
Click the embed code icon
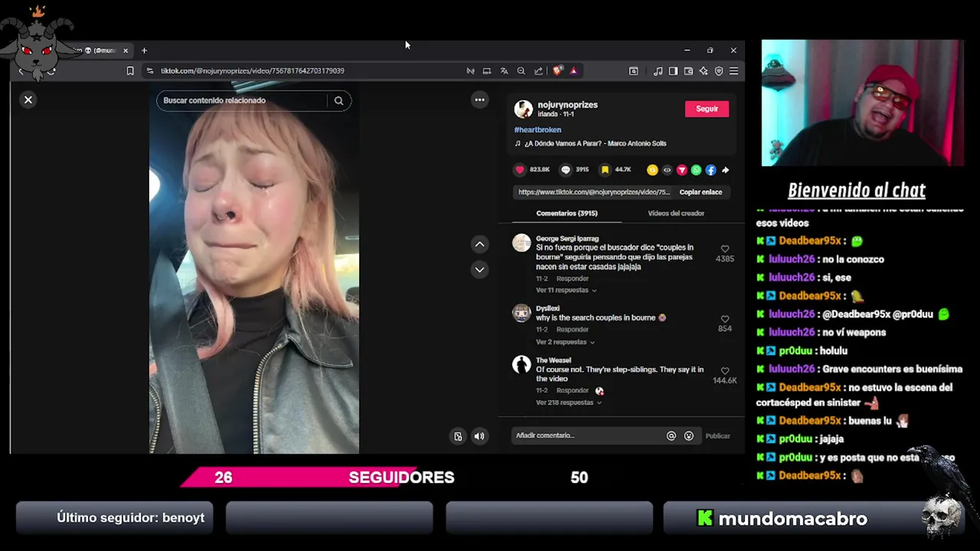point(667,170)
